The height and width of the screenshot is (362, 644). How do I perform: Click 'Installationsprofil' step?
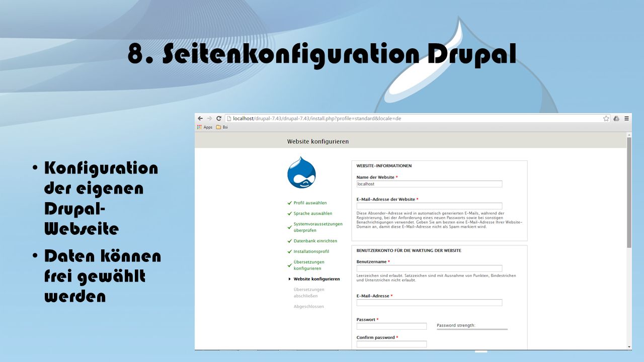pos(311,251)
